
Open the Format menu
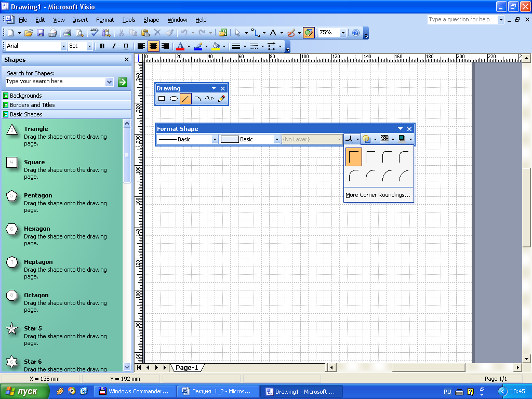[105, 20]
